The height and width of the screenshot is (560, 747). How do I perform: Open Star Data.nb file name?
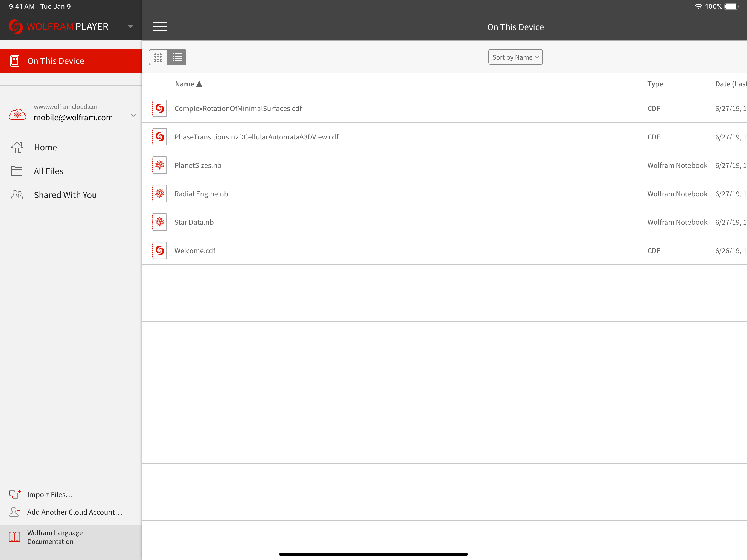(194, 222)
